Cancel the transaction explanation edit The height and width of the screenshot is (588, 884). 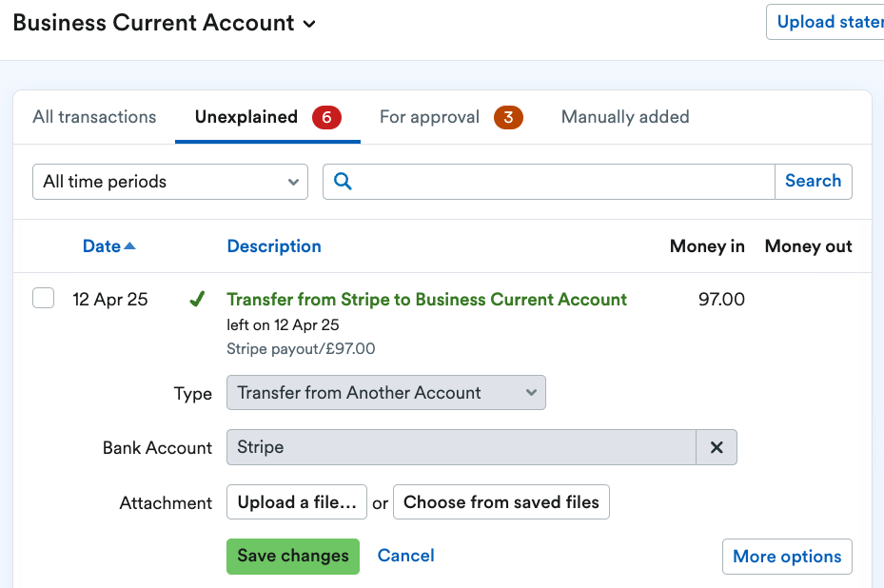(406, 556)
